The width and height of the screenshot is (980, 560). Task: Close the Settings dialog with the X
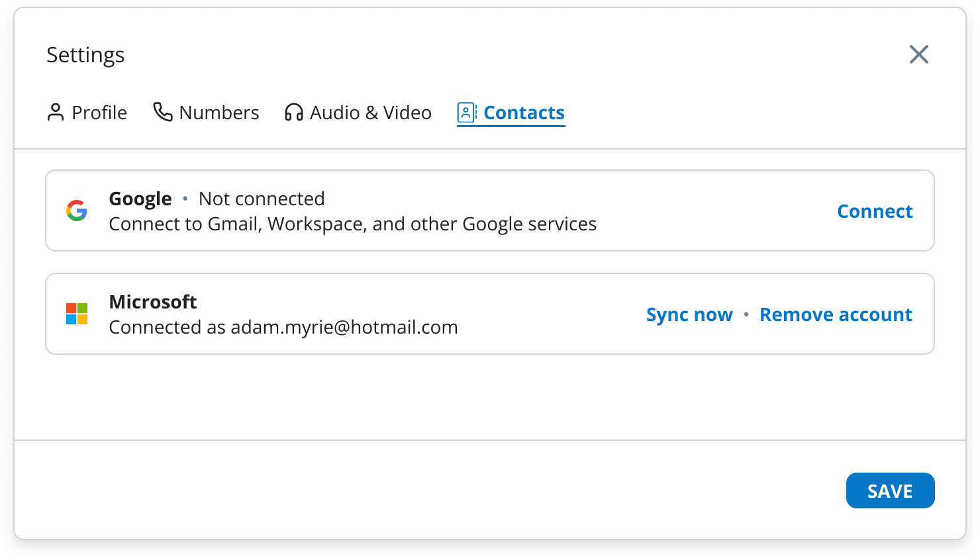(x=918, y=54)
